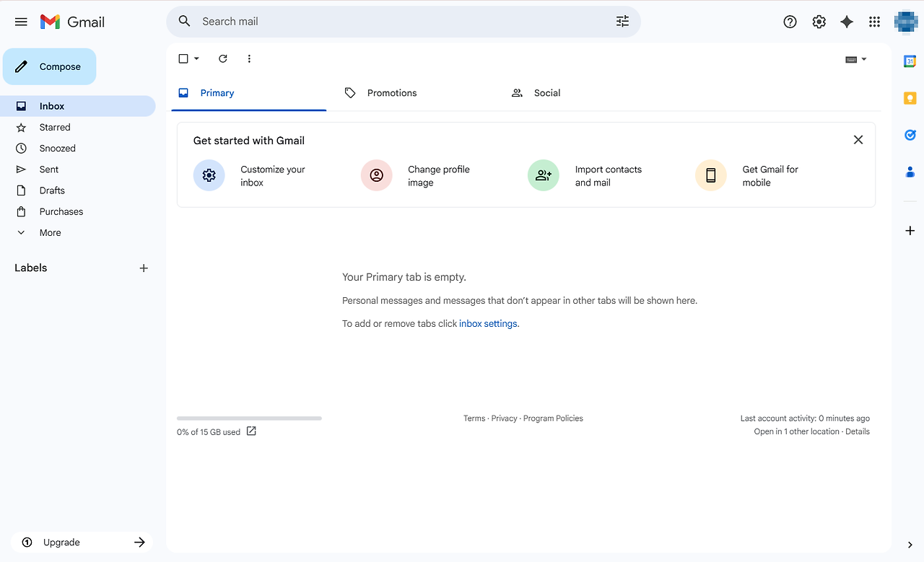Tick the select all checkbox
Viewport: 924px width, 562px height.
[x=183, y=58]
